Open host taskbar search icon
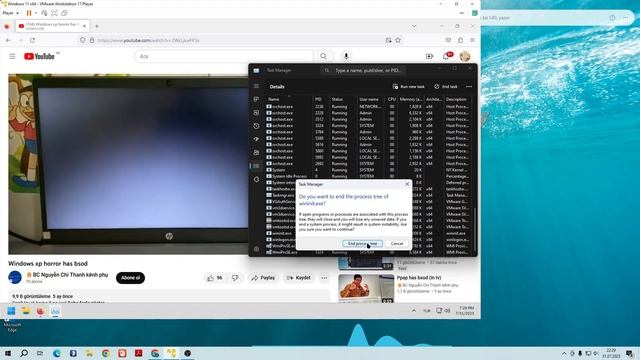Image resolution: width=640 pixels, height=360 pixels. [24, 353]
